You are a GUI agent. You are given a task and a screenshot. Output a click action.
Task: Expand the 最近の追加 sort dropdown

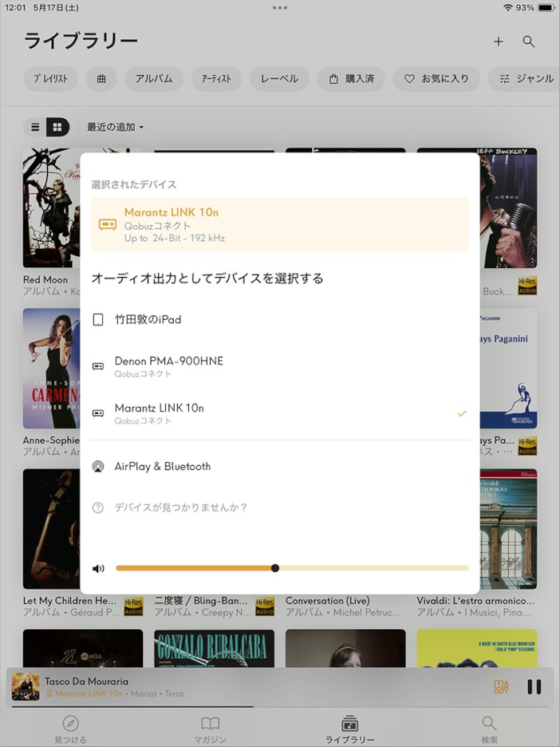click(116, 127)
